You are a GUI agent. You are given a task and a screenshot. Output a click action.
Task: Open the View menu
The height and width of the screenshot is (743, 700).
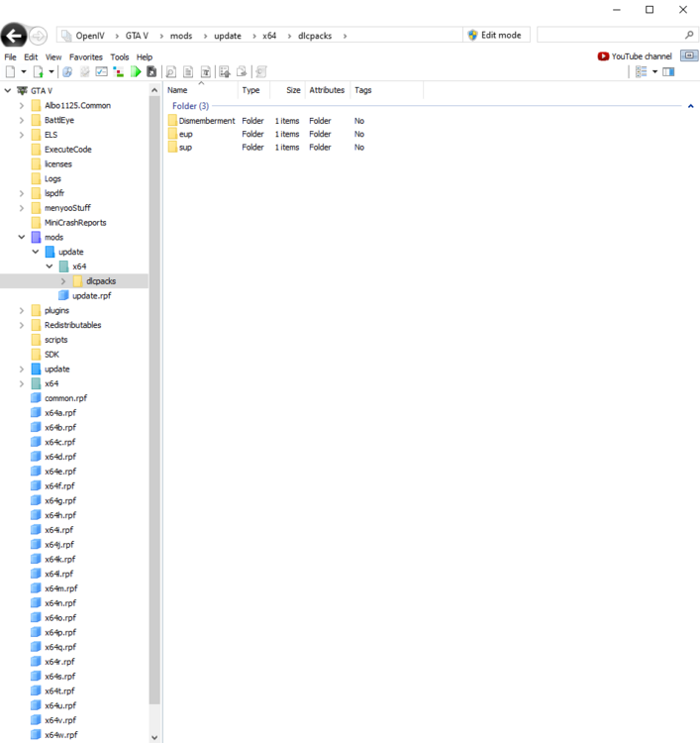pyautogui.click(x=53, y=57)
